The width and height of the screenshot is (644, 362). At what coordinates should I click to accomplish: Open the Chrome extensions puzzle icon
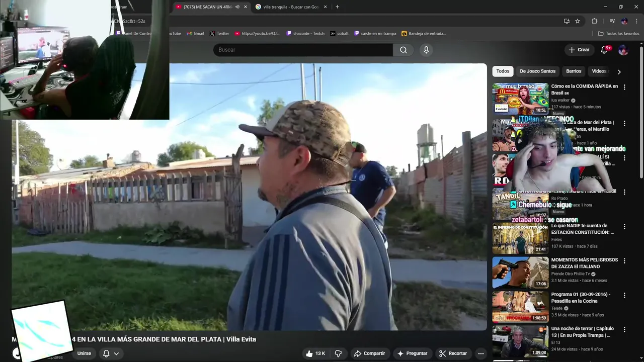click(594, 21)
